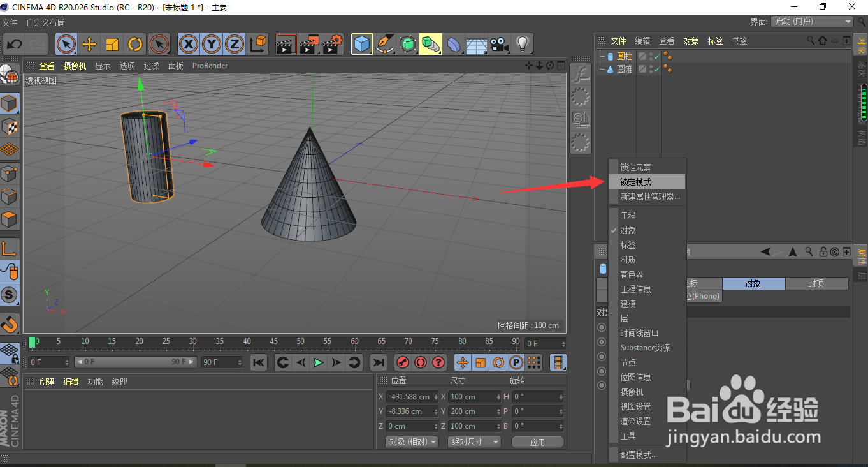This screenshot has width=868, height=467.
Task: Switch to the 封顶 attribute tab
Action: [816, 283]
